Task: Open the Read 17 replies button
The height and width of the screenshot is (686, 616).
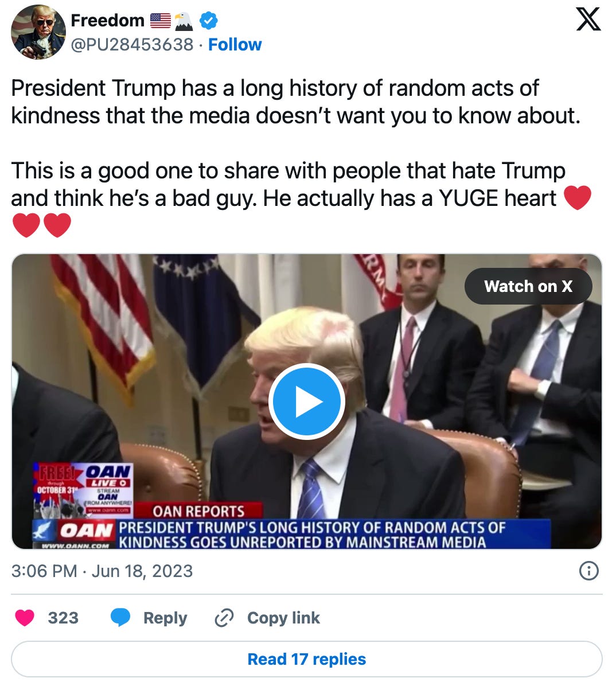Action: [307, 659]
